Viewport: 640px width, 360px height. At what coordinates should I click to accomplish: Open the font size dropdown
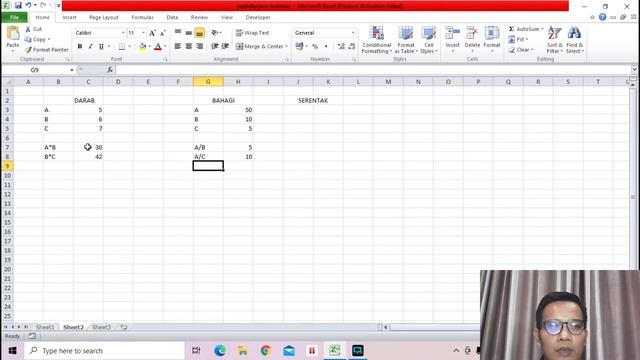[x=143, y=33]
